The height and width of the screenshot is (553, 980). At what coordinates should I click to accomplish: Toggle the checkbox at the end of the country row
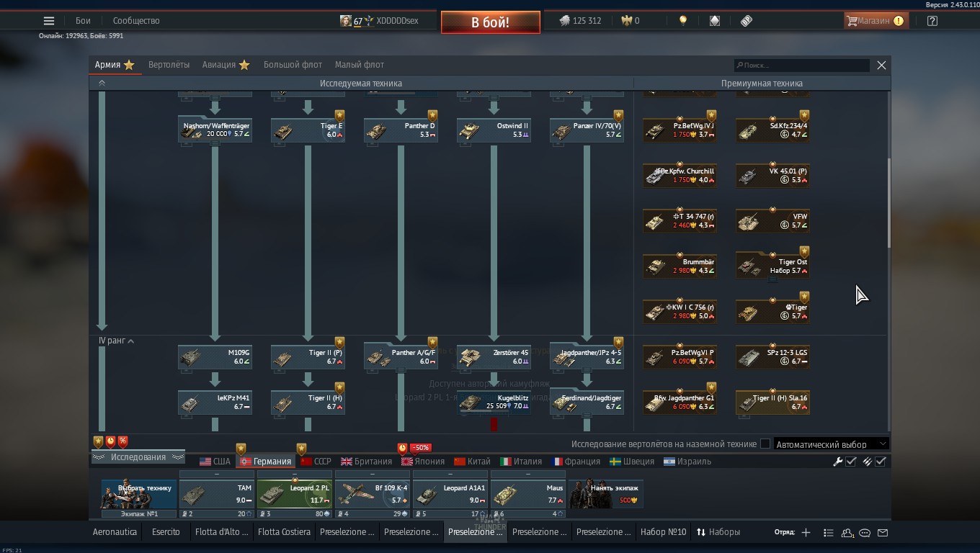click(881, 462)
